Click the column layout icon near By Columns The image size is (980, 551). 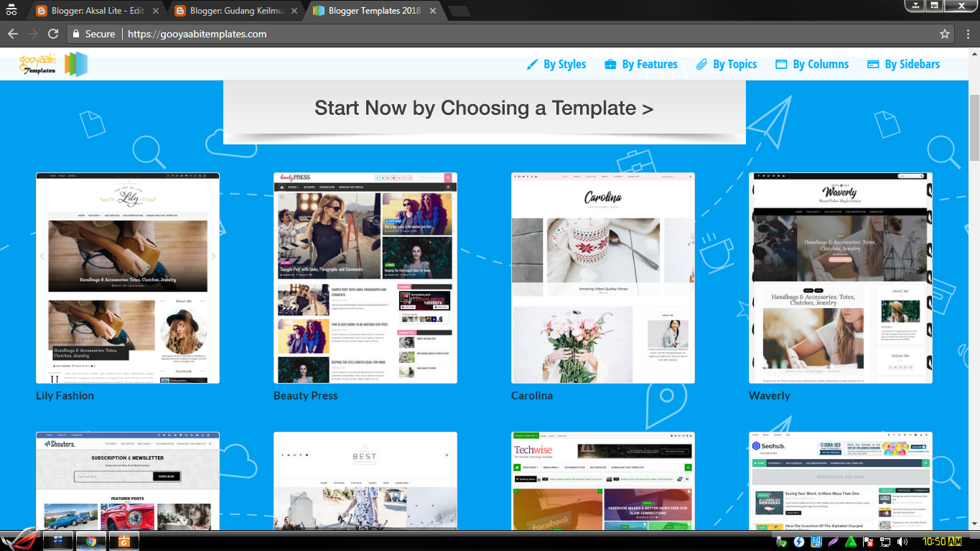(x=780, y=64)
